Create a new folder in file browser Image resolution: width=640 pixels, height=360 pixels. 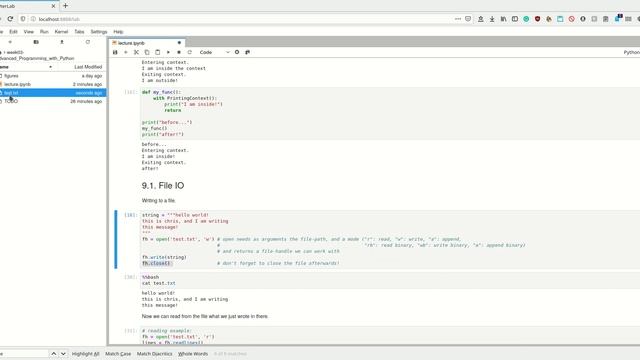point(36,42)
